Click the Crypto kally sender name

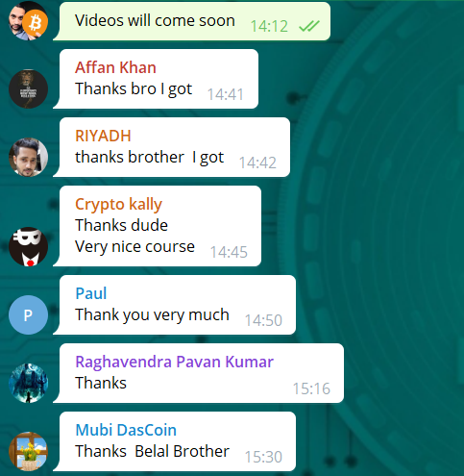[118, 205]
